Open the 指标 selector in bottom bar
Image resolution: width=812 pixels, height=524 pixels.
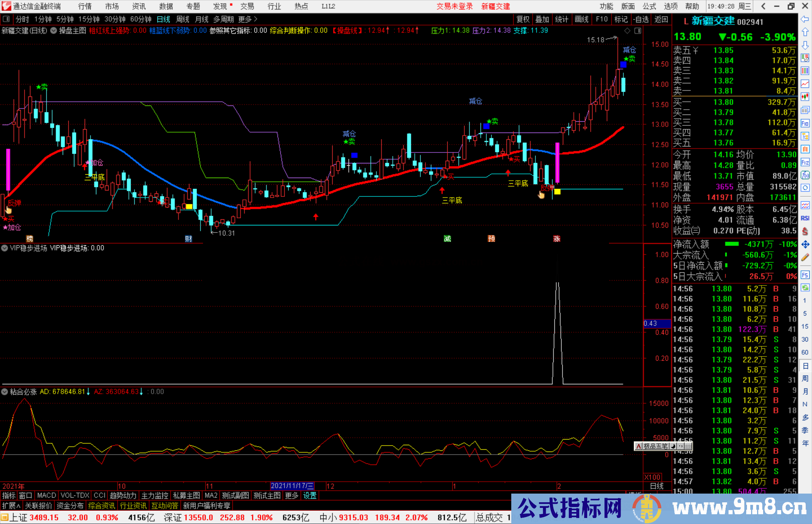click(9, 495)
